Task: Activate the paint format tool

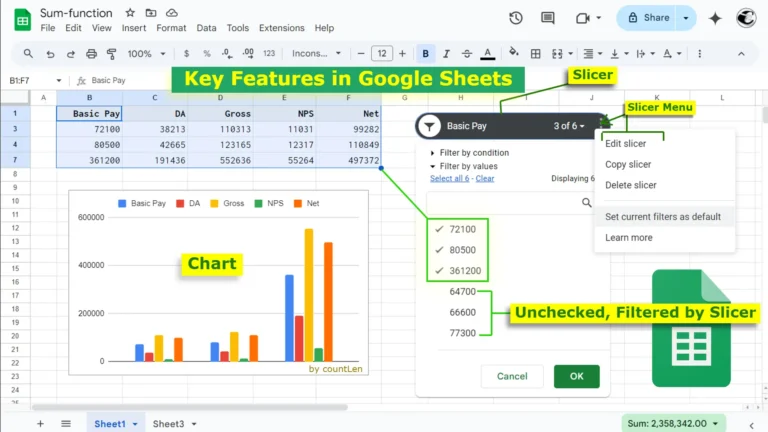Action: click(x=112, y=54)
